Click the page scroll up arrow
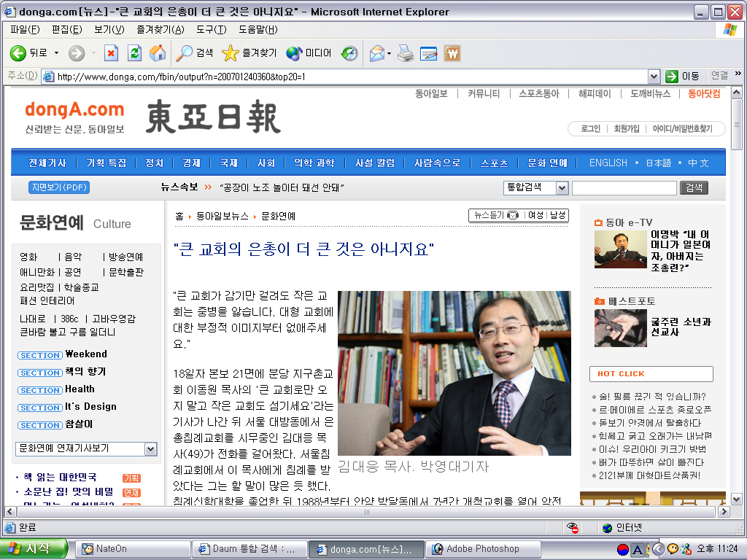The height and width of the screenshot is (560, 747). (736, 93)
